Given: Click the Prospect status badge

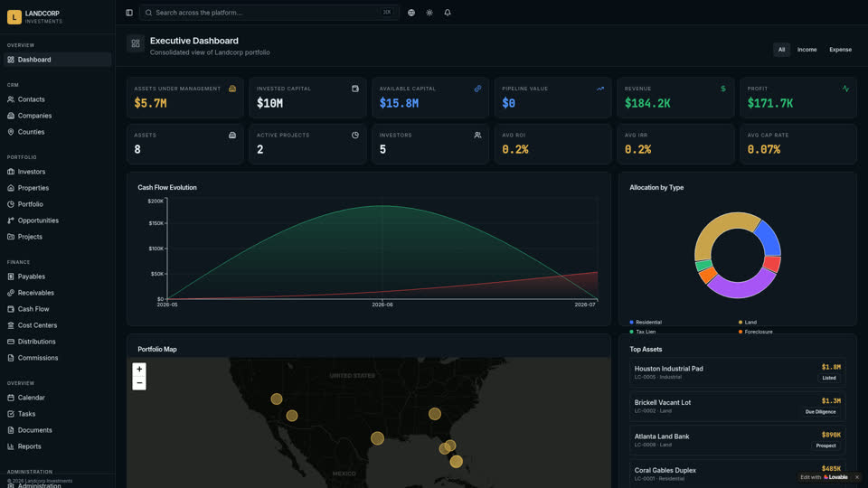Looking at the screenshot, I should coord(826,446).
